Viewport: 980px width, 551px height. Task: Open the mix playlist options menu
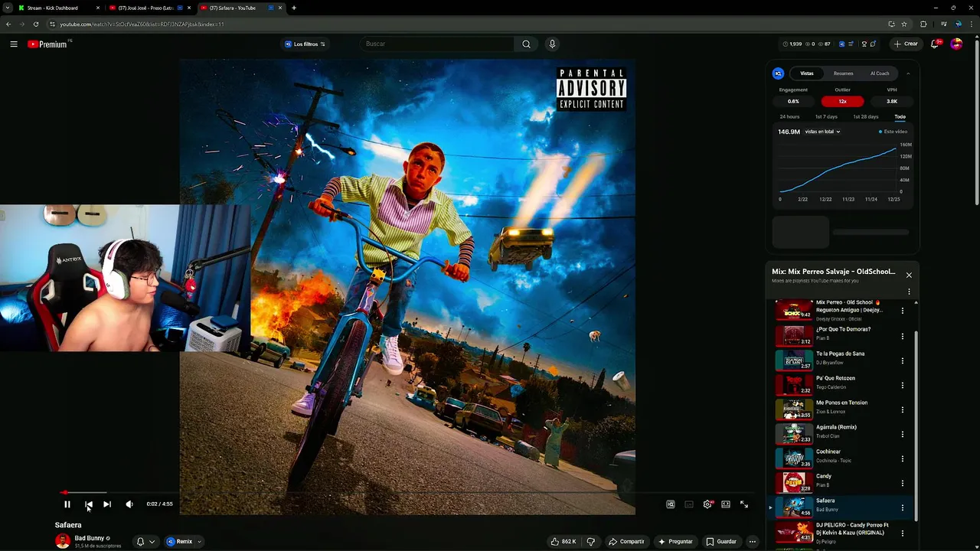click(909, 292)
